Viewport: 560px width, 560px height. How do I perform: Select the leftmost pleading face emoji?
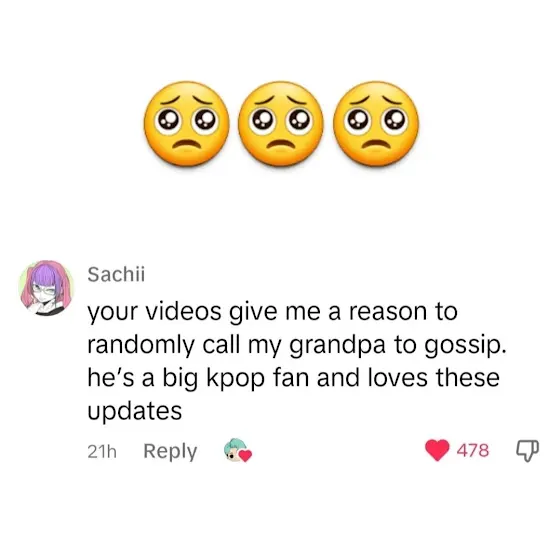click(186, 124)
